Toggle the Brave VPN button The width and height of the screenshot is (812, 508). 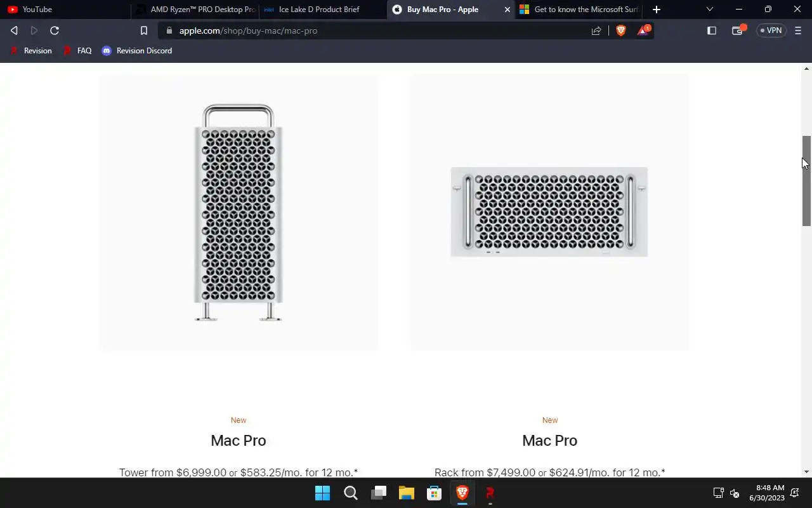pyautogui.click(x=771, y=30)
